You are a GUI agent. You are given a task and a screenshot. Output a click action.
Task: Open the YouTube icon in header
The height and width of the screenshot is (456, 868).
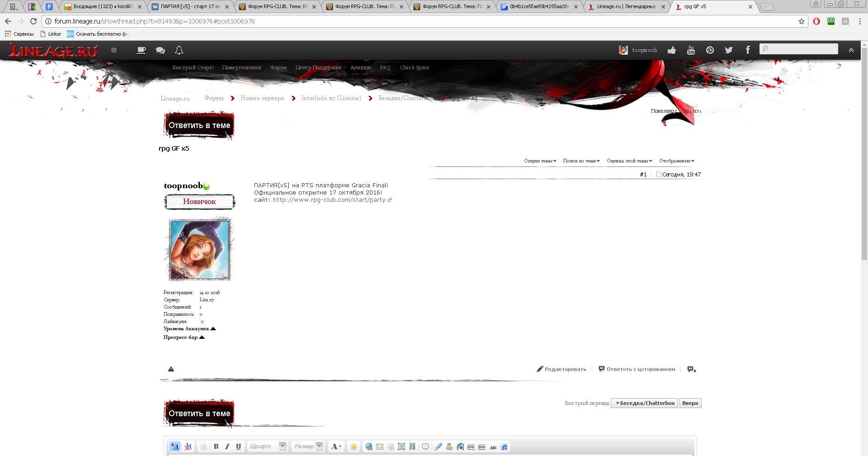point(691,50)
